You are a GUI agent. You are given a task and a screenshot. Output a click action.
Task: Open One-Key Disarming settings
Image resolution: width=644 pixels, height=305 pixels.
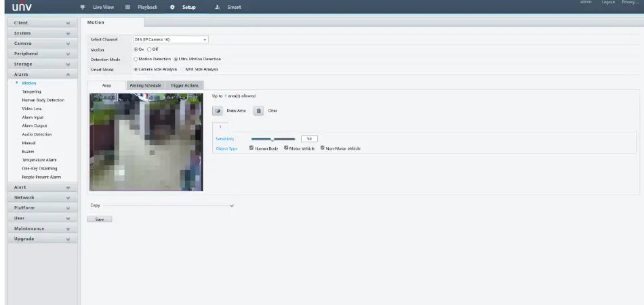click(x=39, y=168)
